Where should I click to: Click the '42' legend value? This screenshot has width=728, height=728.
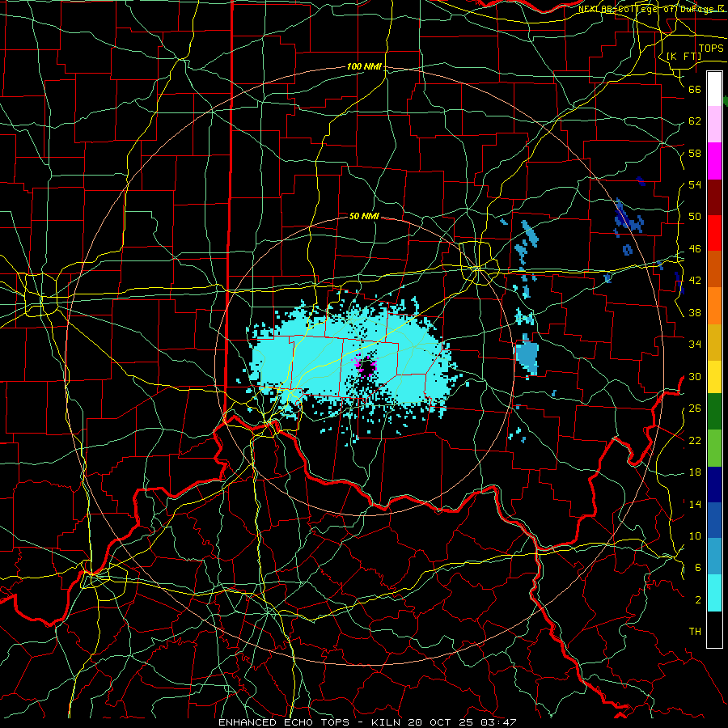coord(695,281)
